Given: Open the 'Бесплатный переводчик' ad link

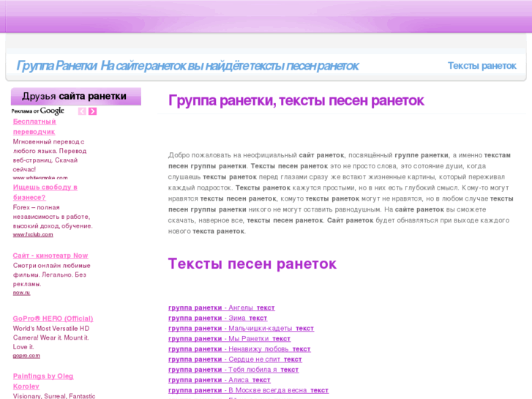Looking at the screenshot, I should tap(34, 127).
